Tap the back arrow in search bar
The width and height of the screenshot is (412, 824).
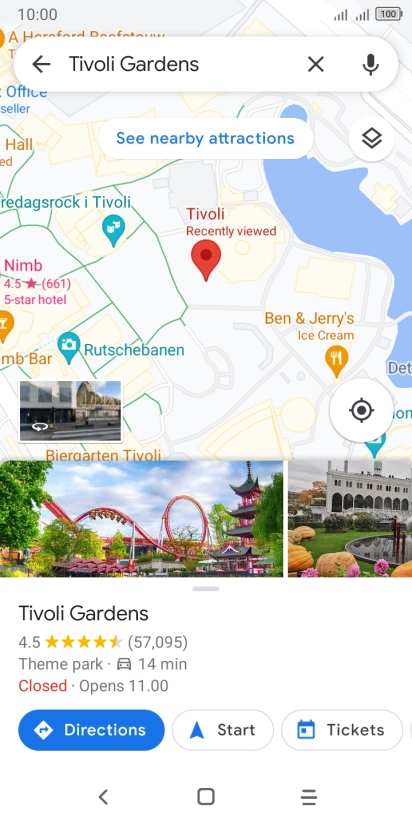pos(41,64)
